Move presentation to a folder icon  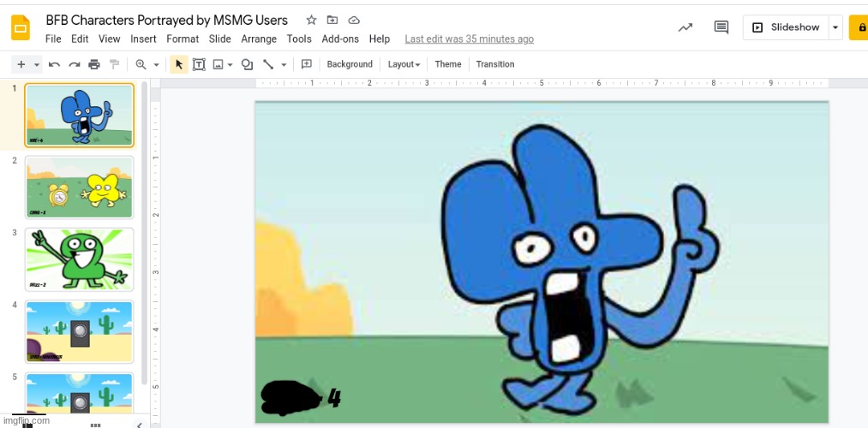tap(332, 21)
